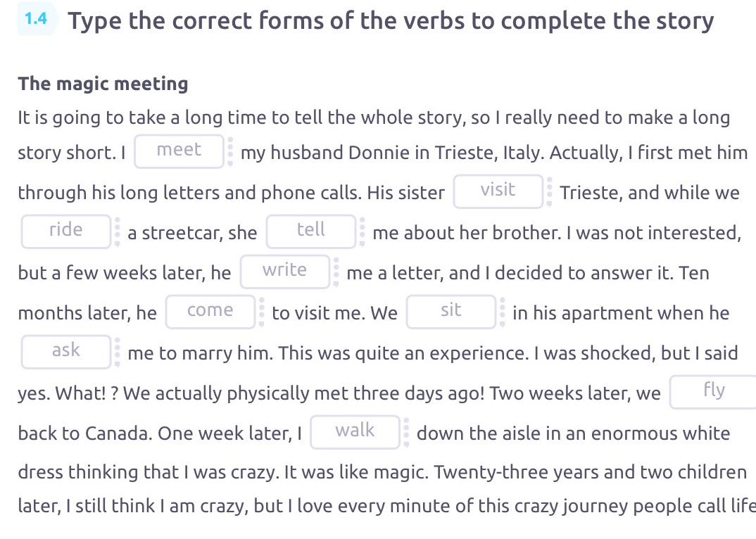The width and height of the screenshot is (756, 539).
Task: Click the dotted handle beside the "visit" blank
Action: (x=548, y=191)
